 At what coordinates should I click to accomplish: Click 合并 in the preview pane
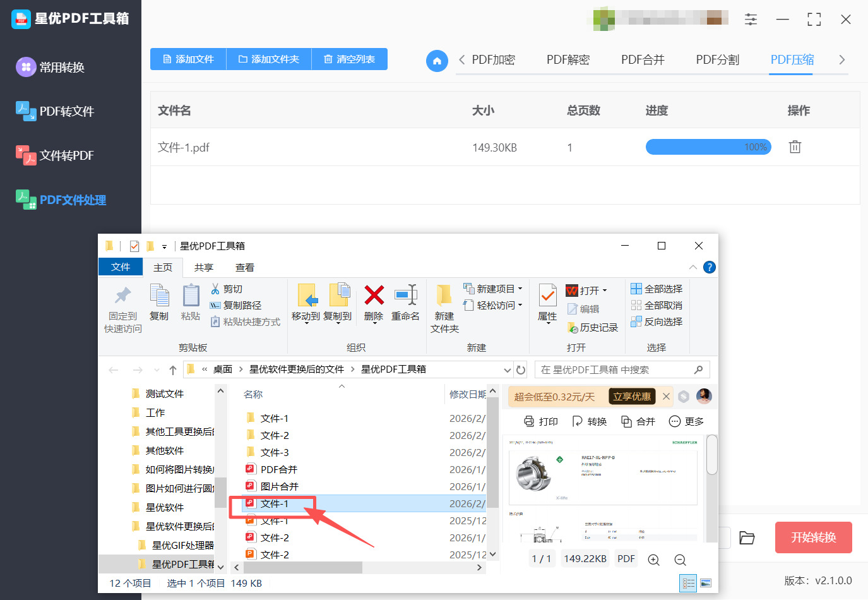tap(638, 421)
